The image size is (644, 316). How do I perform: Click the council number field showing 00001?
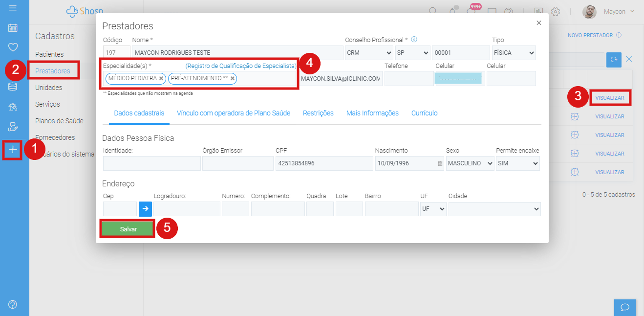[461, 53]
